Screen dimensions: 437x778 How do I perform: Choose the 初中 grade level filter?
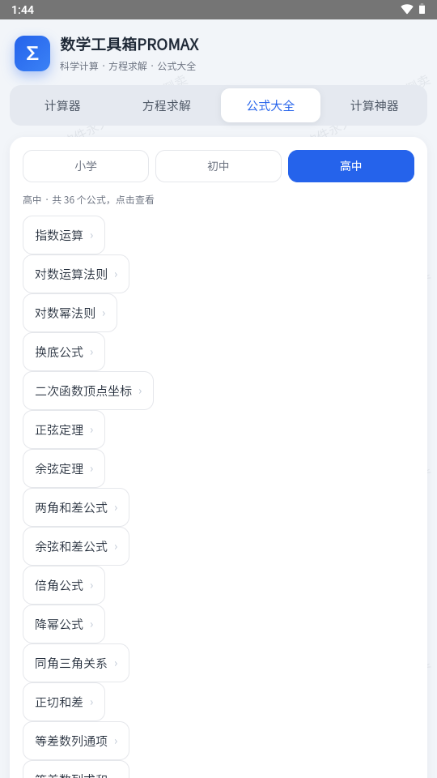[218, 166]
